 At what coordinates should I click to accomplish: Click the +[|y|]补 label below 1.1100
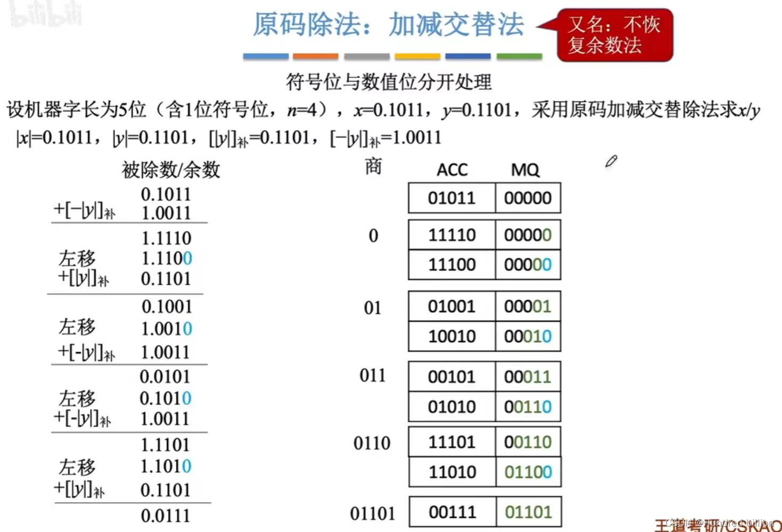pos(83,278)
